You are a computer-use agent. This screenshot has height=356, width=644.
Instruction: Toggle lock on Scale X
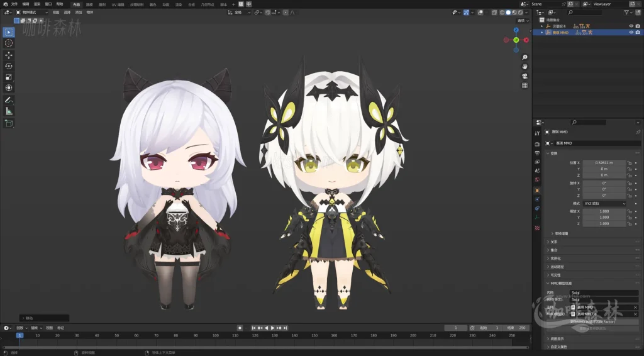pyautogui.click(x=629, y=211)
